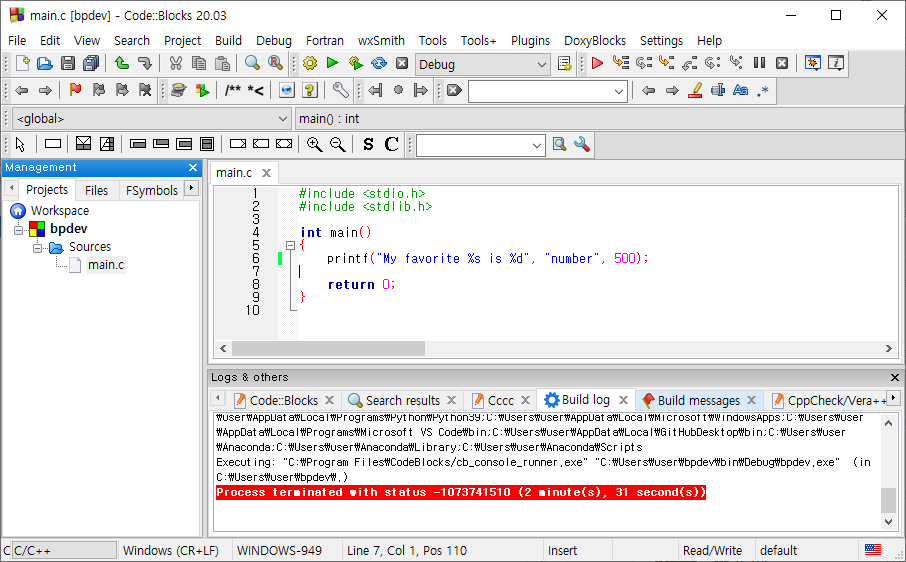Collapse the bpdev project node
This screenshot has width=906, height=562.
point(18,230)
